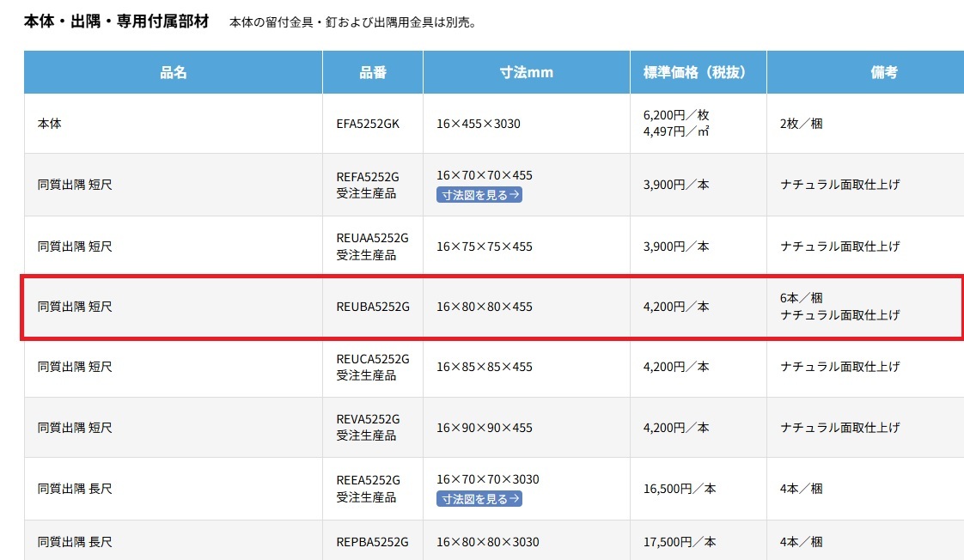Click the 16×455×3030 dimension cell

478,124
